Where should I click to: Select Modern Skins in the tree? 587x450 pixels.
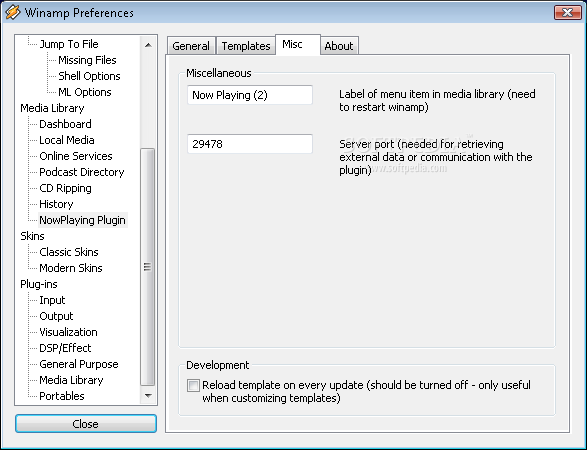(x=71, y=268)
